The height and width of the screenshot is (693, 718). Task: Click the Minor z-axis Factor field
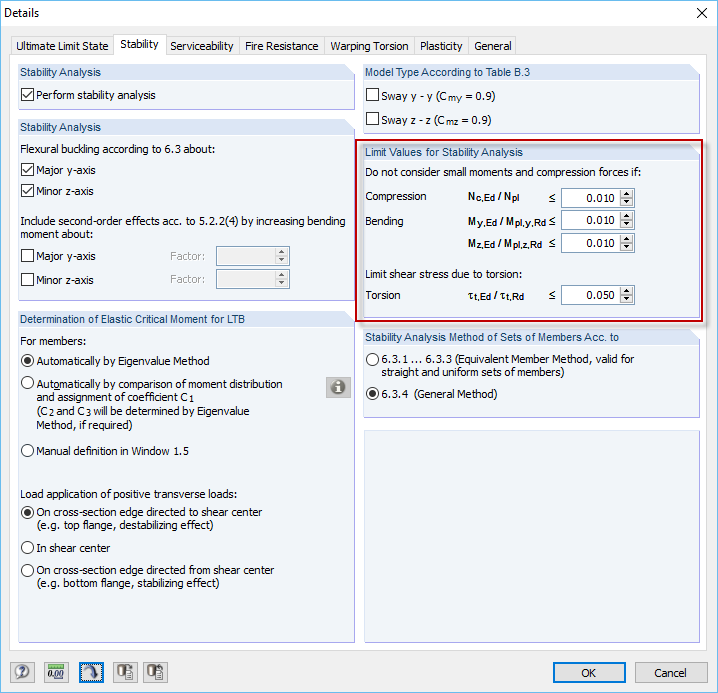click(246, 279)
